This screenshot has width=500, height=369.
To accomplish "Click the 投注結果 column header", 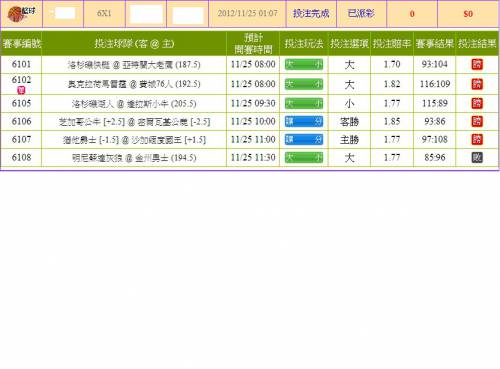I will [477, 43].
